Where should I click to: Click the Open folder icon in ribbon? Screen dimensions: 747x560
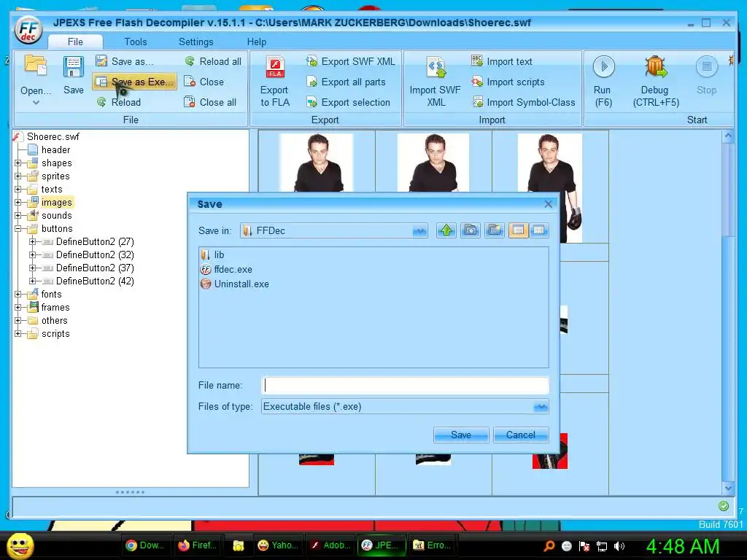pyautogui.click(x=36, y=66)
